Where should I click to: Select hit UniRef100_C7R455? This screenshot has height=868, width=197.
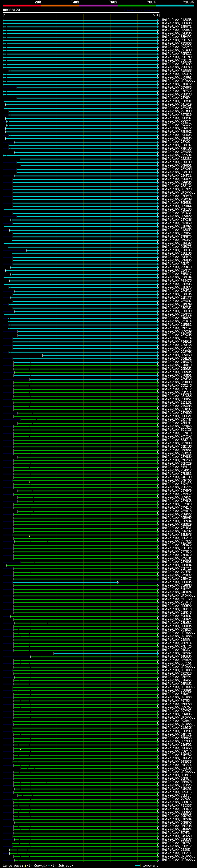point(177,680)
